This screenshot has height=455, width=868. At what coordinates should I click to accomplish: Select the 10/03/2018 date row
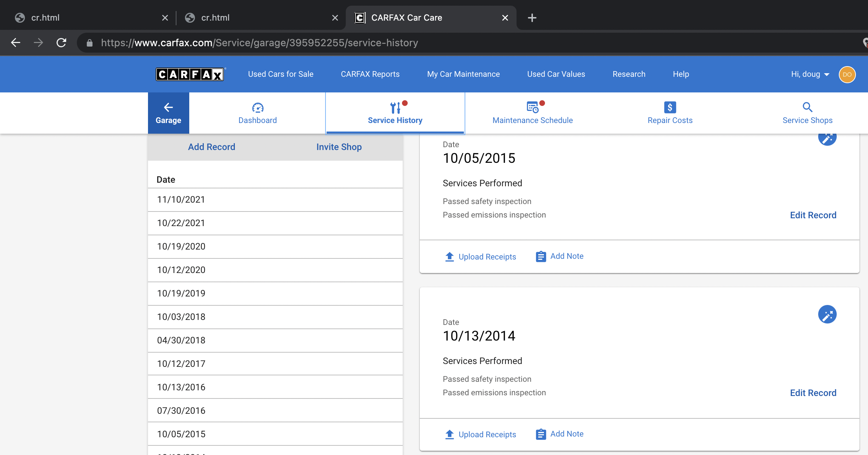[x=275, y=317]
